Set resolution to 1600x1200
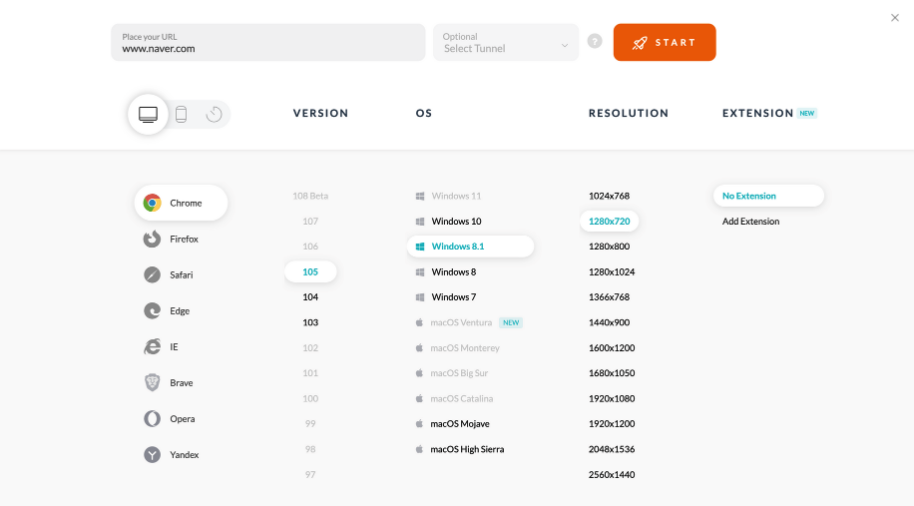 pyautogui.click(x=611, y=348)
